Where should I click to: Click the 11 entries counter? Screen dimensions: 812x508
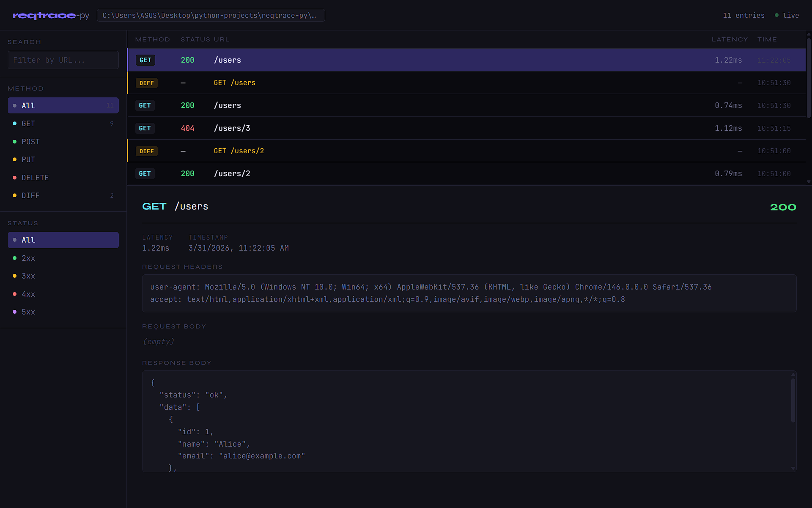click(x=743, y=15)
